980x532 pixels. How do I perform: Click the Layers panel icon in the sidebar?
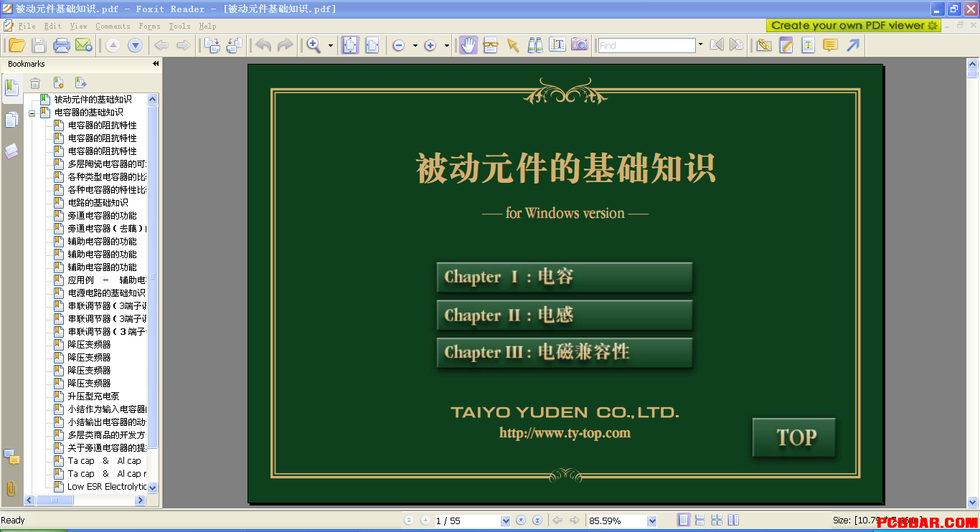11,151
